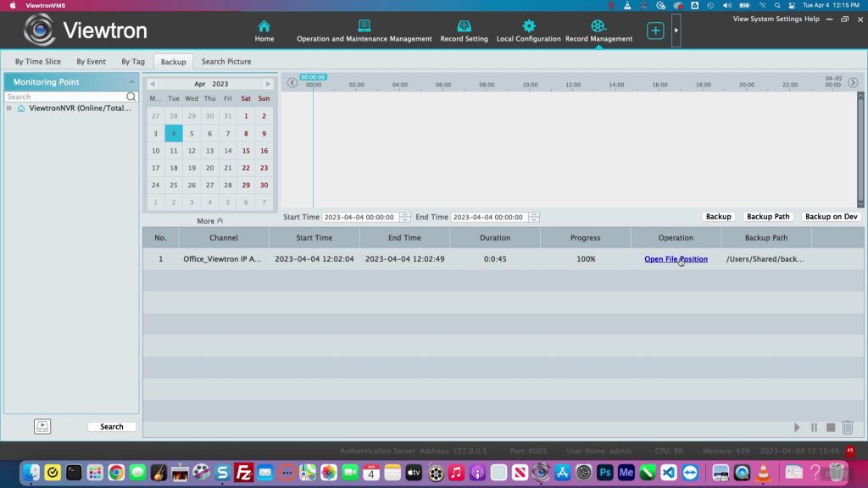This screenshot has width=868, height=488.
Task: Click the /Users/Shared/back... path cell
Action: [x=765, y=259]
